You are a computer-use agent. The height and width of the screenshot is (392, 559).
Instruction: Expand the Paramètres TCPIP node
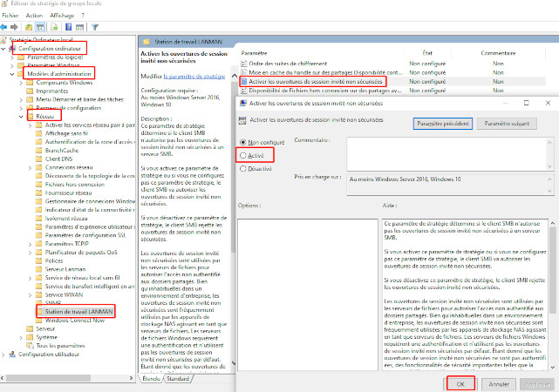tap(30, 244)
